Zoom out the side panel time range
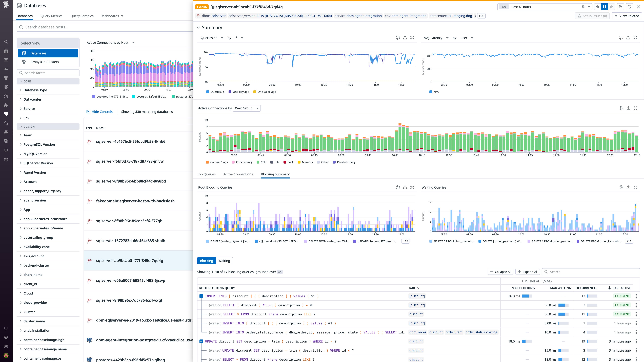 click(x=620, y=7)
